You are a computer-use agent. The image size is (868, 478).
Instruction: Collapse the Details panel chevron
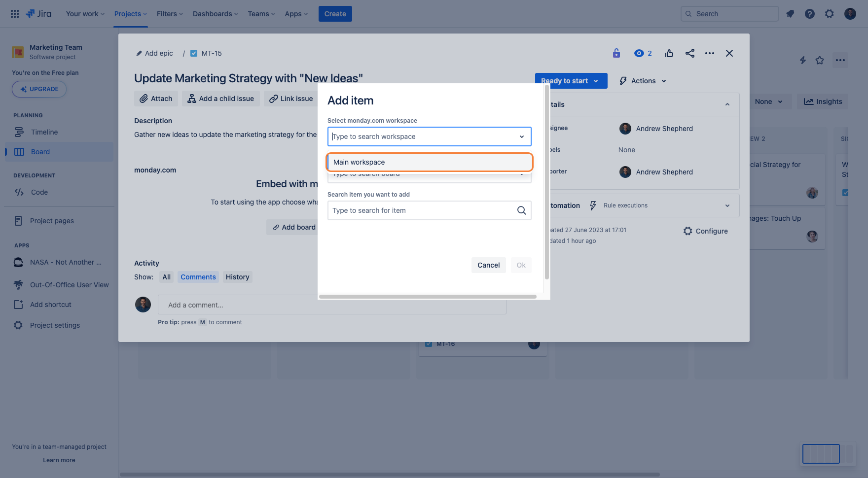(727, 104)
